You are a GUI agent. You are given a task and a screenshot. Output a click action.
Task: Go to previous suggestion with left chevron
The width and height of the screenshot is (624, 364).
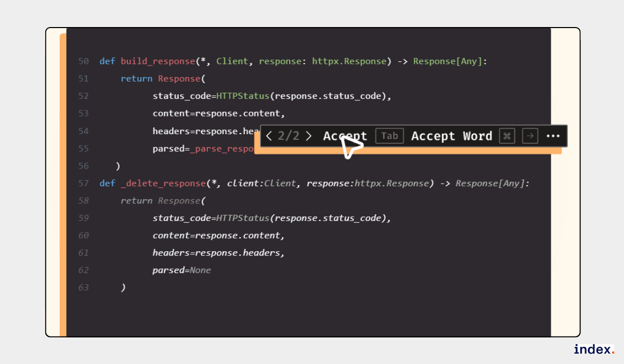[x=269, y=136]
